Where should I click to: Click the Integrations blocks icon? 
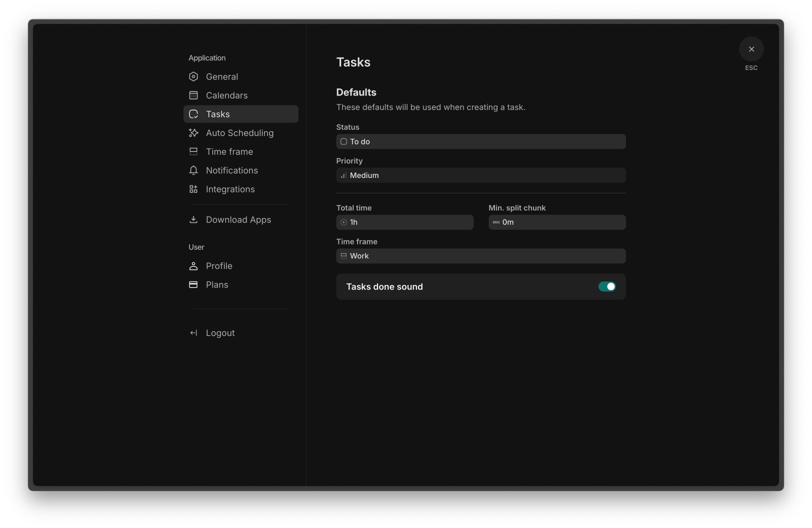[x=193, y=189]
